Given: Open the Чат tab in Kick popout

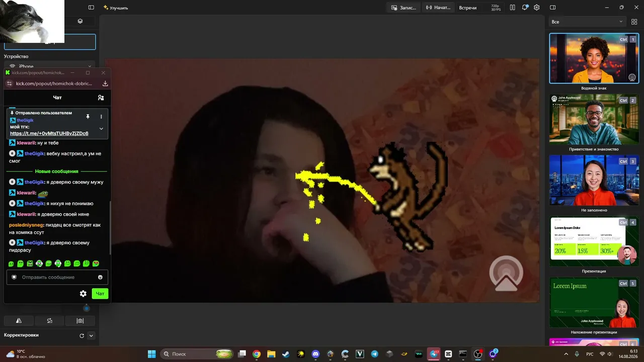Looking at the screenshot, I should pyautogui.click(x=57, y=98).
